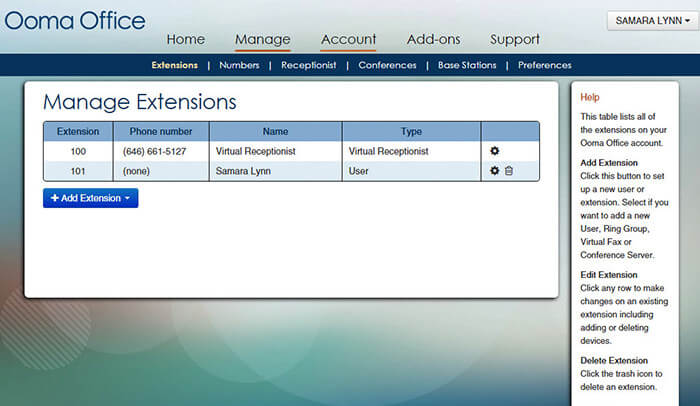Viewport: 700px width, 406px height.
Task: Click Virtual Receptionist in Type column
Action: 388,151
